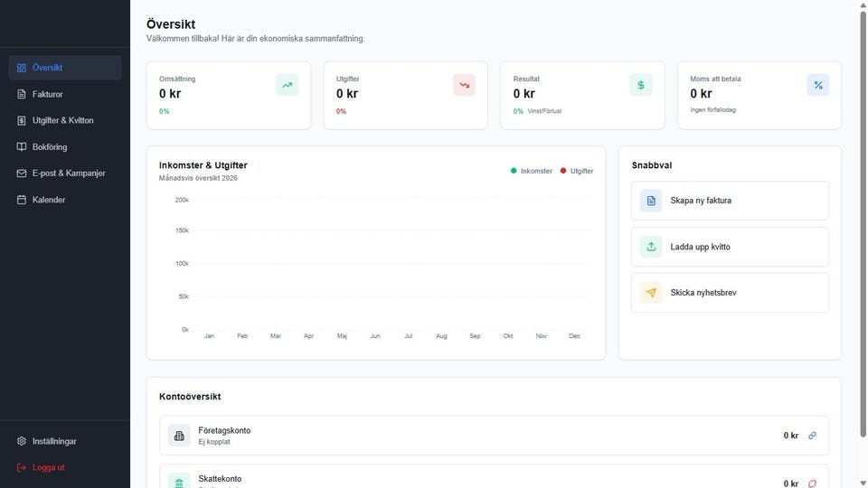
Task: Open Fakturor in the sidebar
Action: [47, 94]
